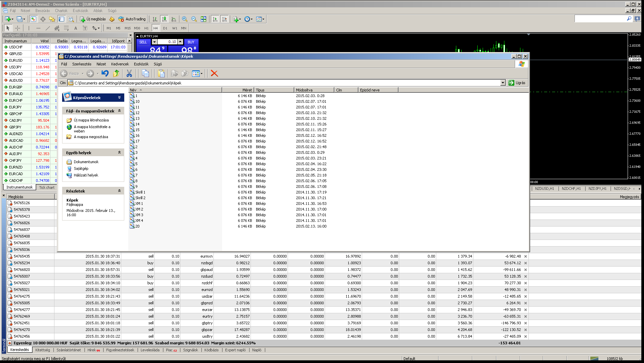
Task: Open the Kedvencek menu in Explorer
Action: [120, 64]
